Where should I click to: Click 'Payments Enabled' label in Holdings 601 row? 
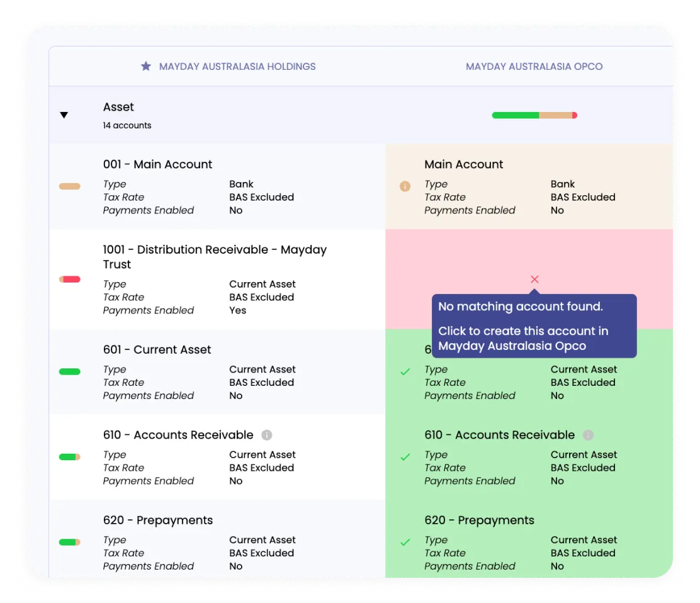(148, 395)
